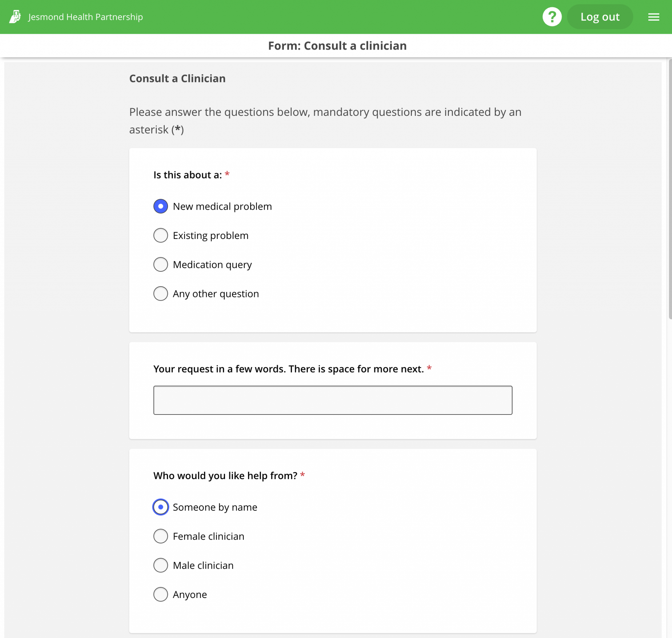Choose 'Medication query' as the request type

(160, 264)
